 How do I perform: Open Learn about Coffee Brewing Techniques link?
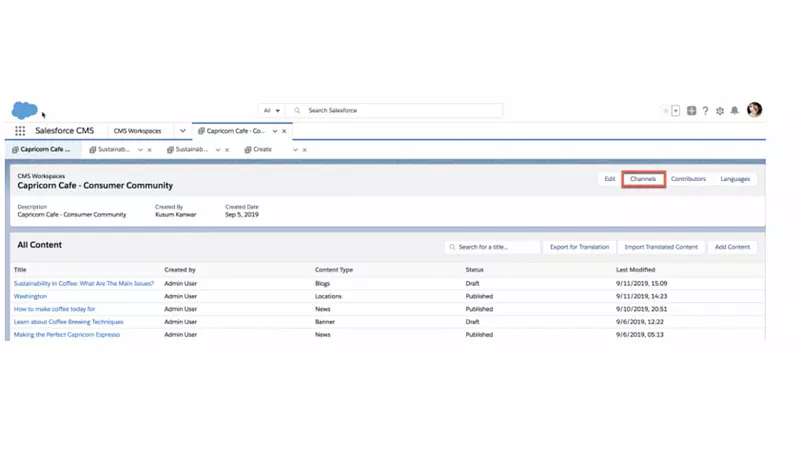pyautogui.click(x=68, y=322)
